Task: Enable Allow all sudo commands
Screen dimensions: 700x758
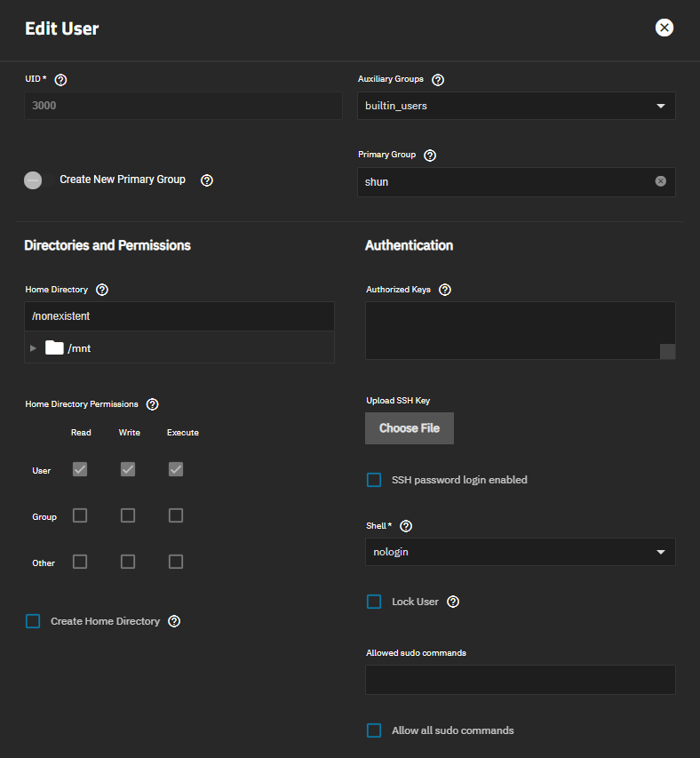Action: [x=374, y=730]
